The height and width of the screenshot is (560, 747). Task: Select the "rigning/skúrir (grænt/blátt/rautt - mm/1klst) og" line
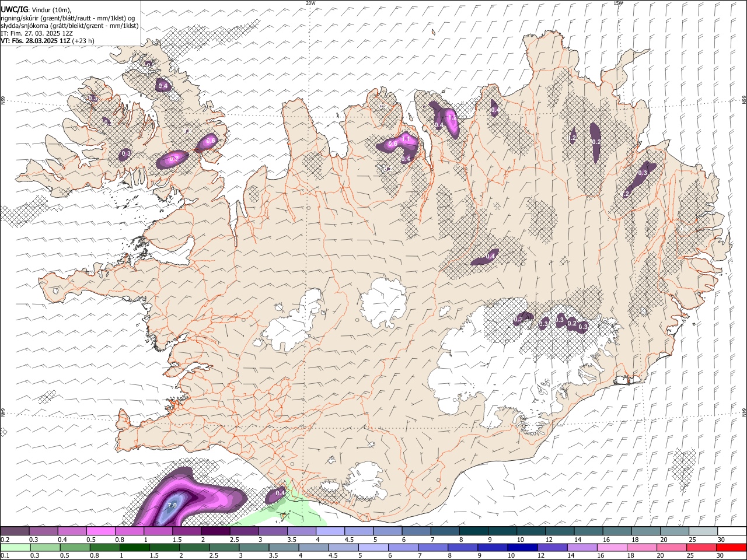pyautogui.click(x=68, y=18)
